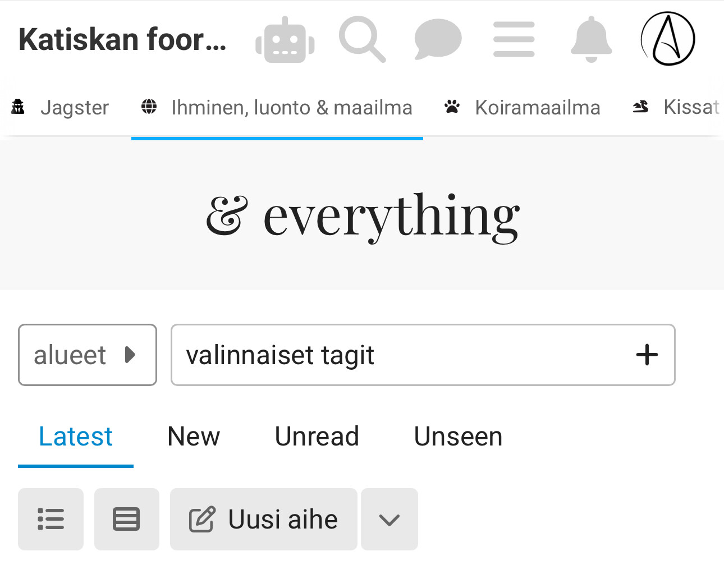Open the hamburger menu
This screenshot has width=724, height=588.
pyautogui.click(x=514, y=39)
